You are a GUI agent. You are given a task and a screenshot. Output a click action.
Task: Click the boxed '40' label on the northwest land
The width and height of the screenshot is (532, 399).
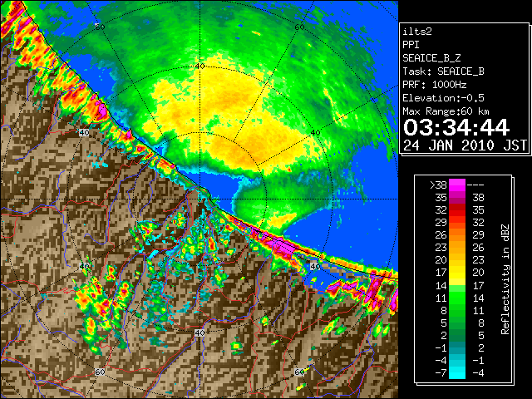pyautogui.click(x=84, y=133)
